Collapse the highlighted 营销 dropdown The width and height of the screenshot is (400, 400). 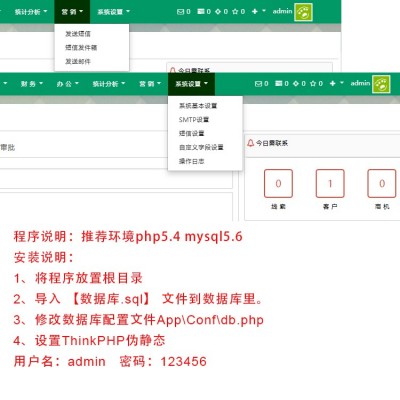72,12
